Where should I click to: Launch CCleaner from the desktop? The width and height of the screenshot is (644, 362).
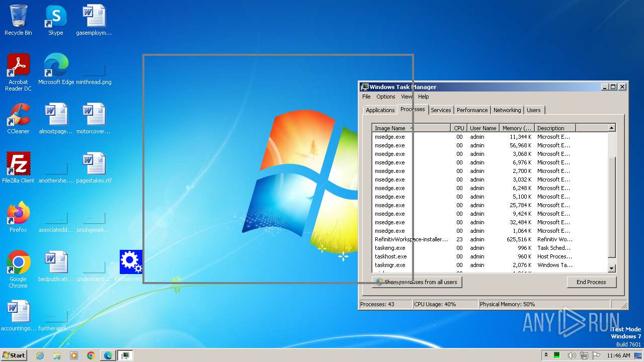click(18, 119)
